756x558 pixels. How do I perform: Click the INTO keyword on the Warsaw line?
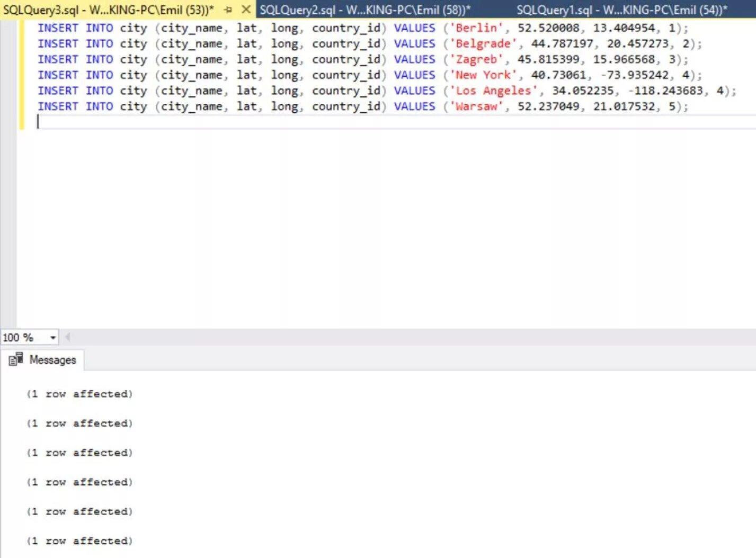click(x=99, y=106)
